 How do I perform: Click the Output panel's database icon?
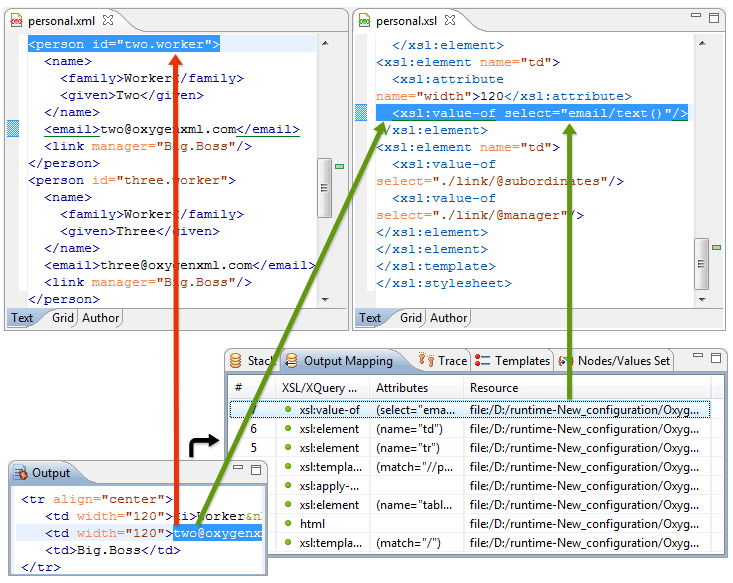[21, 473]
